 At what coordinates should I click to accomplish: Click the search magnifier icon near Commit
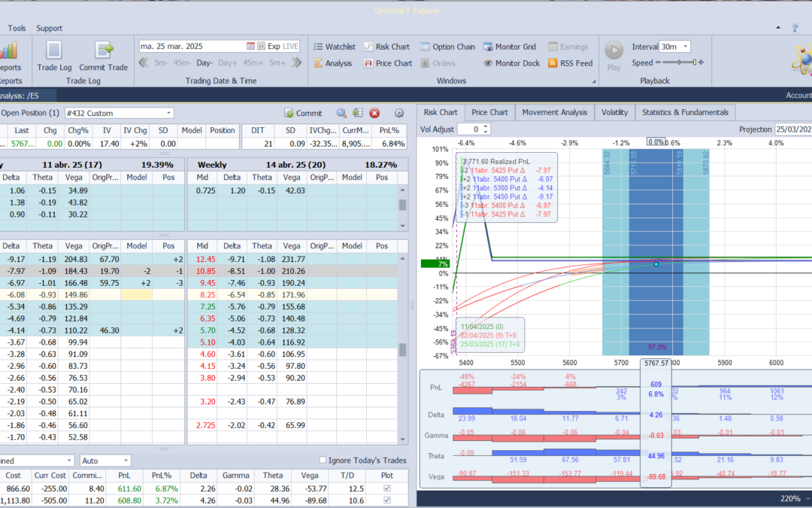(341, 113)
